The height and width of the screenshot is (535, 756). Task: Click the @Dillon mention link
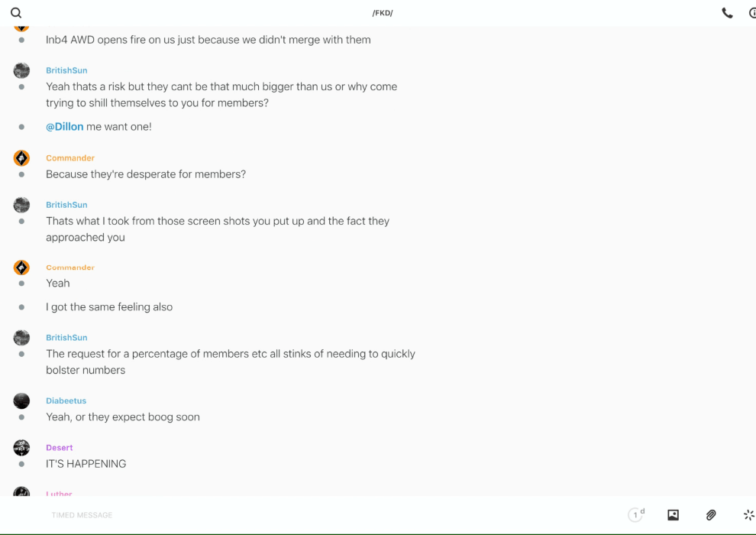(x=65, y=127)
